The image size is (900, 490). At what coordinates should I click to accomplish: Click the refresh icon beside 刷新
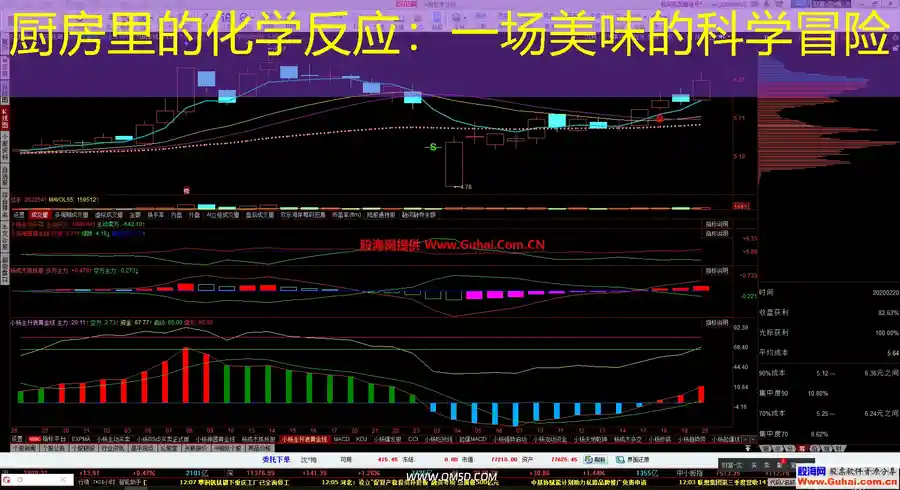pos(588,460)
